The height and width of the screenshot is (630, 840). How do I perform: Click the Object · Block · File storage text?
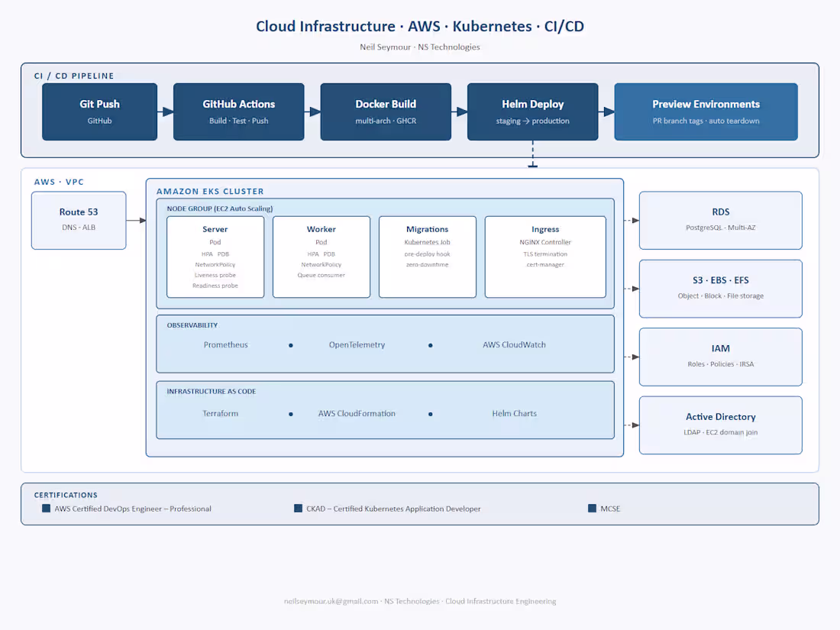(721, 296)
